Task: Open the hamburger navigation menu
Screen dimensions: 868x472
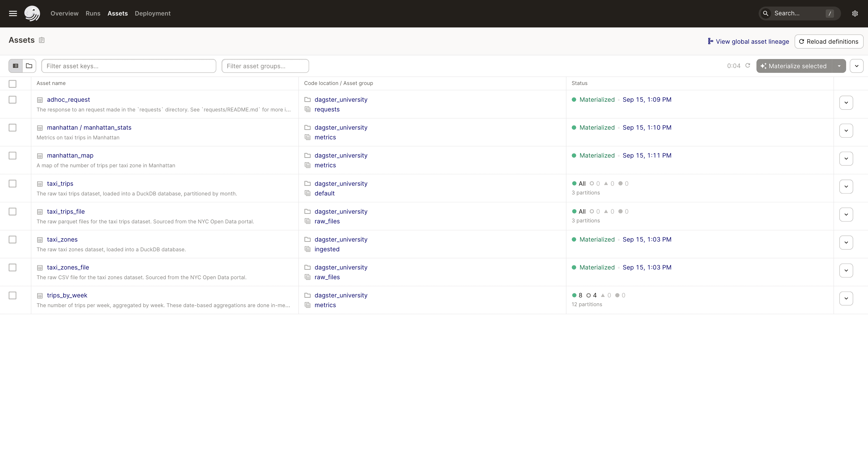Action: pos(13,13)
